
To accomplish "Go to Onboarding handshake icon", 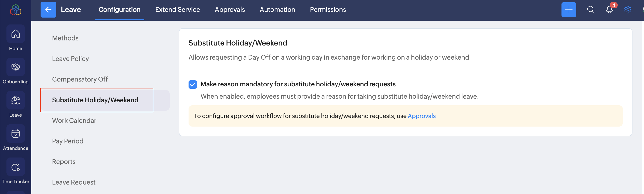I will [x=15, y=67].
